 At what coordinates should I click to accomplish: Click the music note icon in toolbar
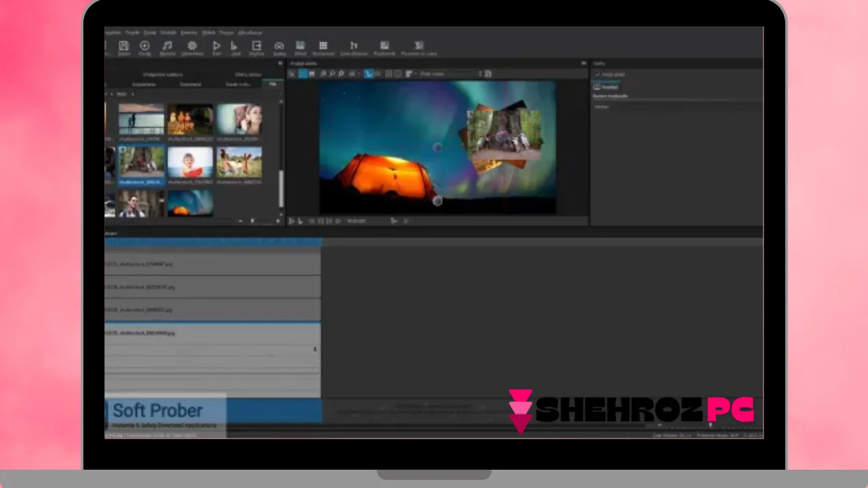[x=167, y=45]
